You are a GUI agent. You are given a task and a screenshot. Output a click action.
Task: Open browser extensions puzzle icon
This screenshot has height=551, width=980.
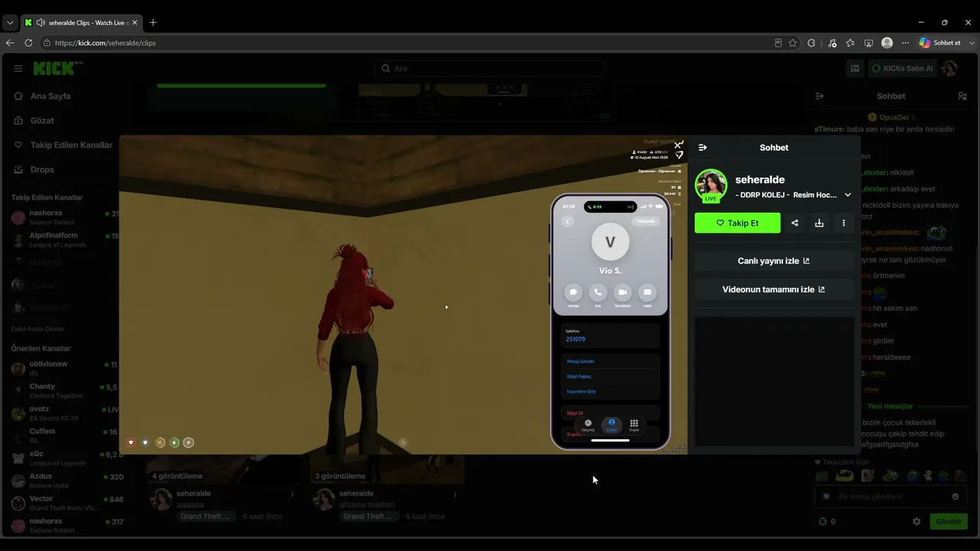coord(812,43)
